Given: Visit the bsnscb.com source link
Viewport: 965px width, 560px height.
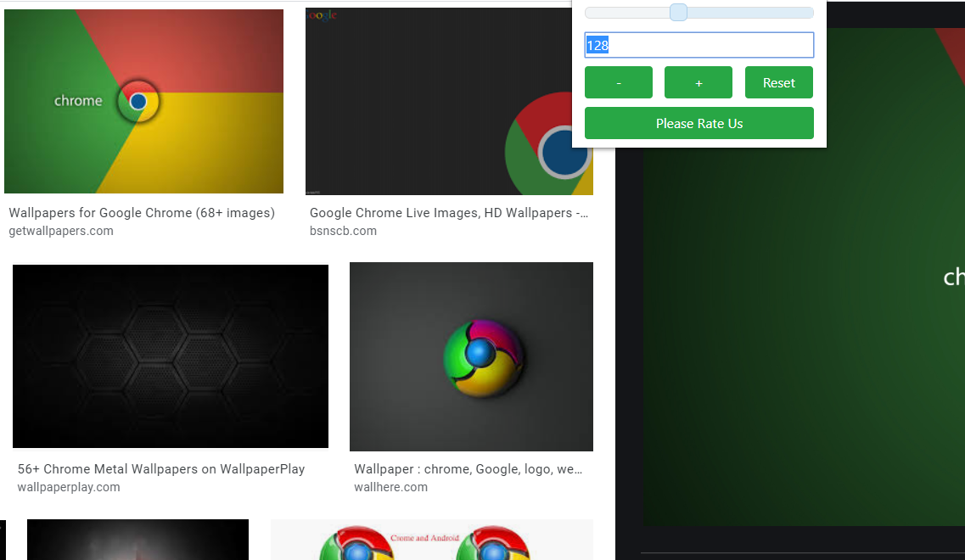Looking at the screenshot, I should [x=343, y=231].
